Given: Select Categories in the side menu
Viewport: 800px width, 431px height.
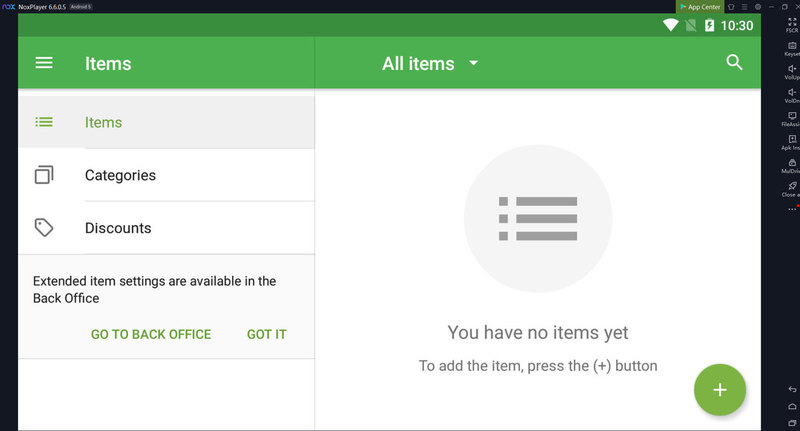Looking at the screenshot, I should 120,175.
